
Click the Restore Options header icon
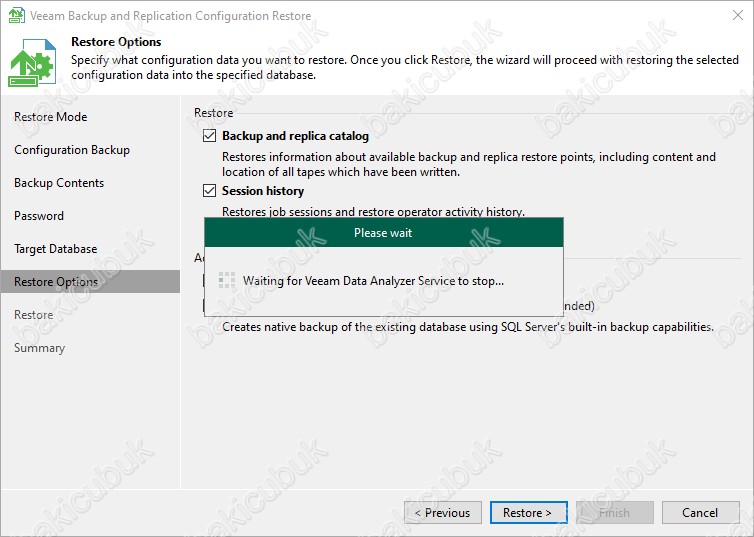click(32, 63)
